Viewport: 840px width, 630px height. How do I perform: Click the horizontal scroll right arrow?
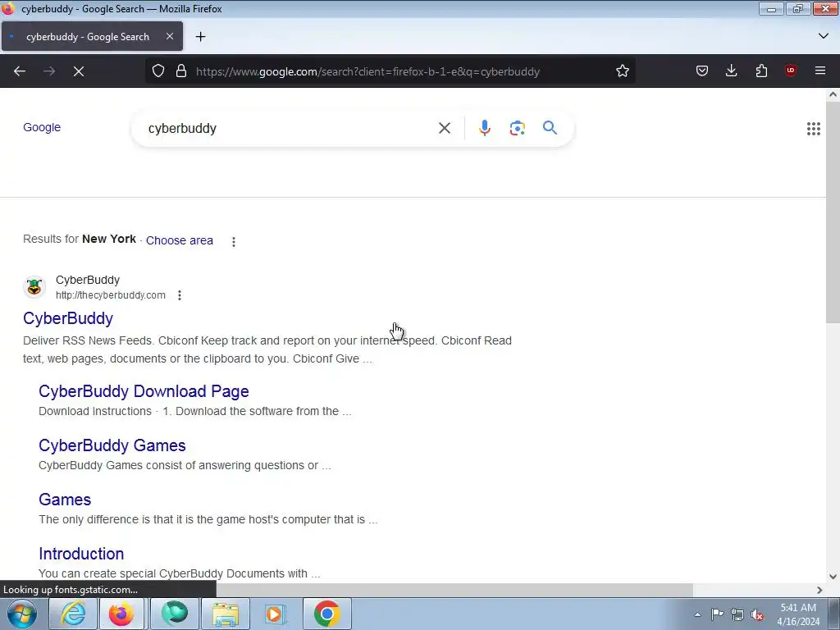pyautogui.click(x=819, y=590)
